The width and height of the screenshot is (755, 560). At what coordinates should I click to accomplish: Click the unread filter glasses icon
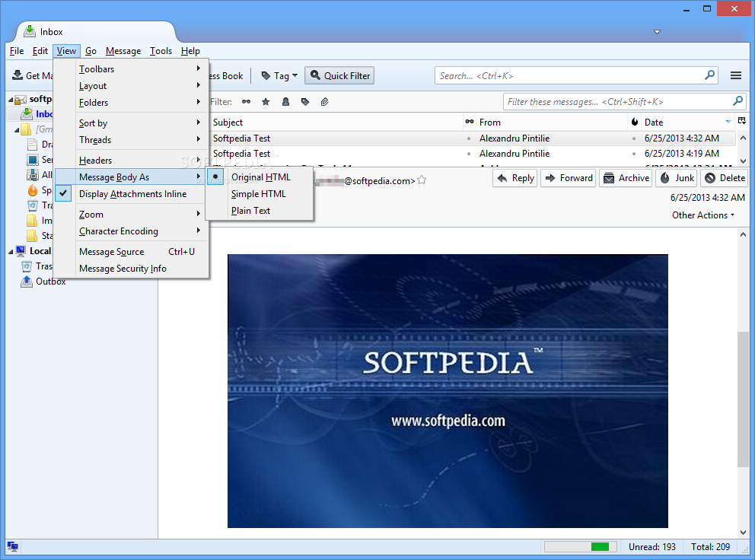(246, 102)
